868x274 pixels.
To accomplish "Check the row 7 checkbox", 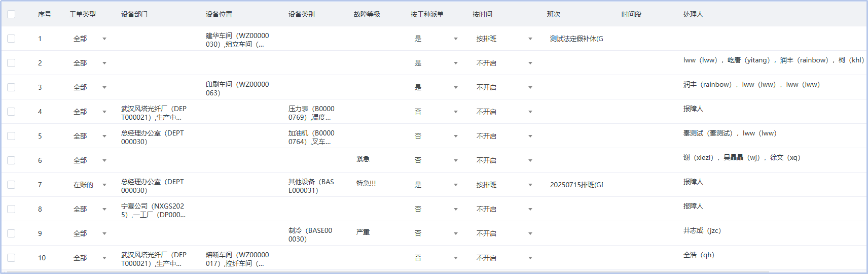I will (11, 185).
